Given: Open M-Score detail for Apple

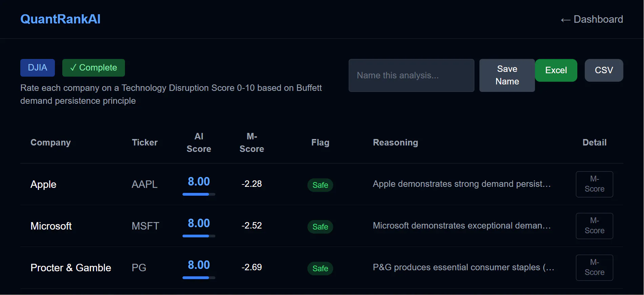Looking at the screenshot, I should pyautogui.click(x=595, y=184).
